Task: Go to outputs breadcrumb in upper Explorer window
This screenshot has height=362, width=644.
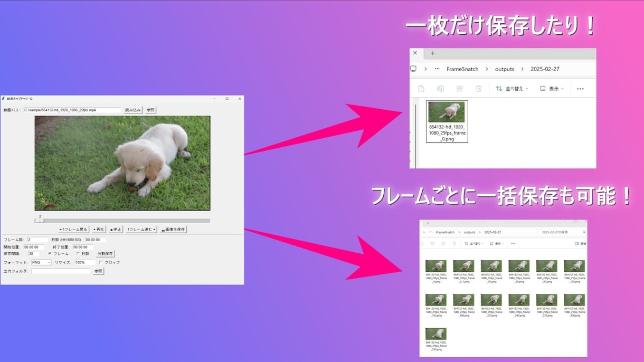Action: (x=505, y=69)
